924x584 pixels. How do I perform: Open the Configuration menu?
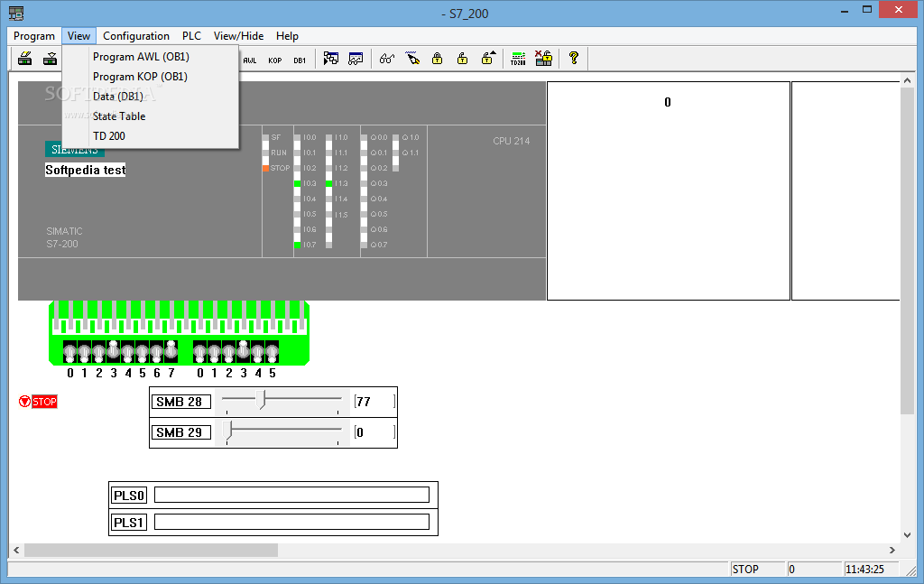(136, 36)
